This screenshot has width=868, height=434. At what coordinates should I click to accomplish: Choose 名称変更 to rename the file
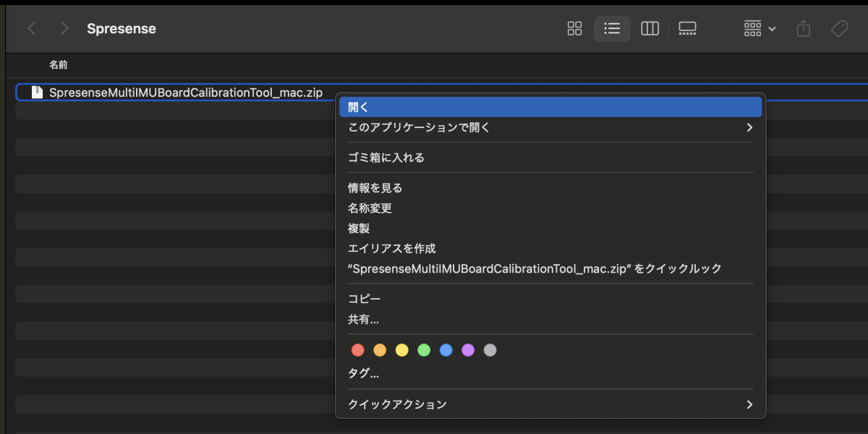[370, 208]
